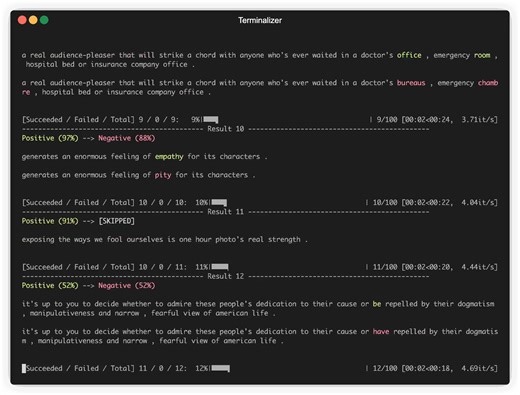Click the green word 'office' in first sentence
The width and height of the screenshot is (520, 395).
[x=409, y=55]
